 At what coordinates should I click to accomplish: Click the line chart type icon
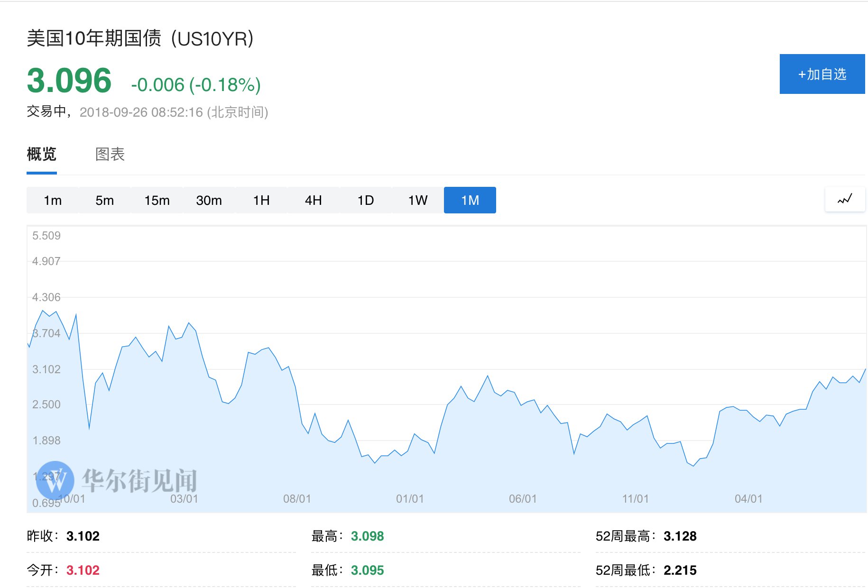tap(845, 200)
